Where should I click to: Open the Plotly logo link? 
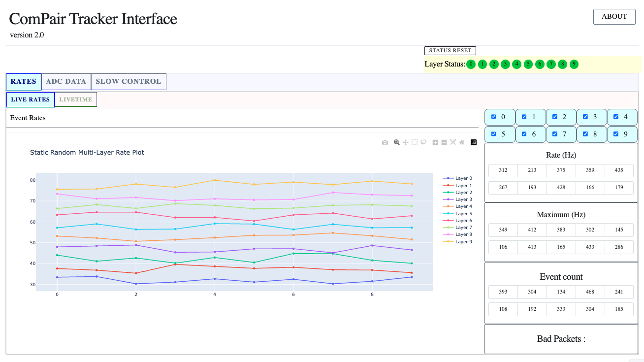click(474, 142)
